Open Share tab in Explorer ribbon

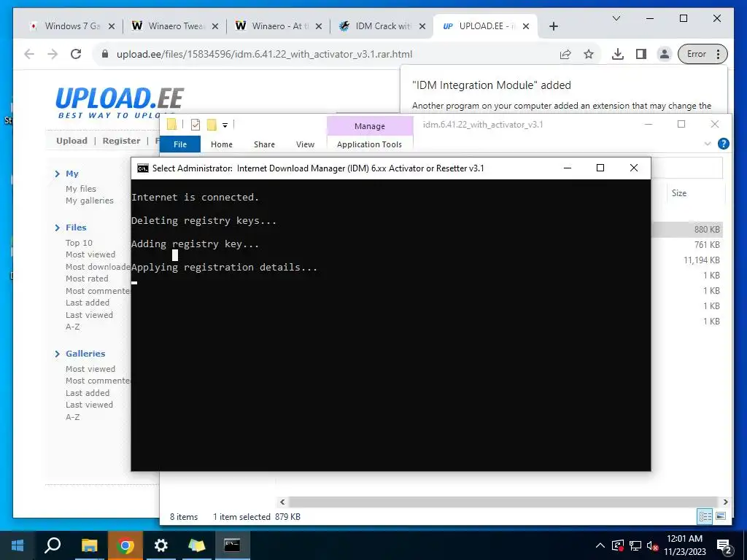click(x=264, y=144)
